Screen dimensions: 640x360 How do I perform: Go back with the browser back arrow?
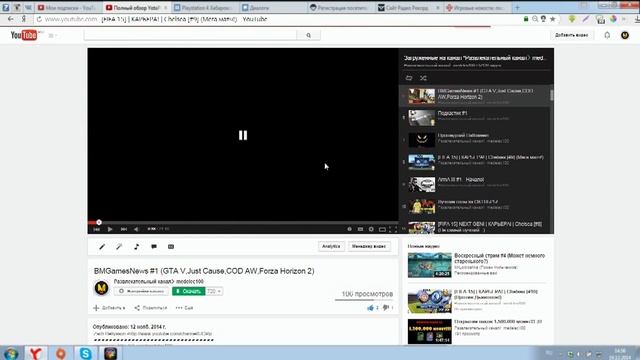pyautogui.click(x=11, y=19)
